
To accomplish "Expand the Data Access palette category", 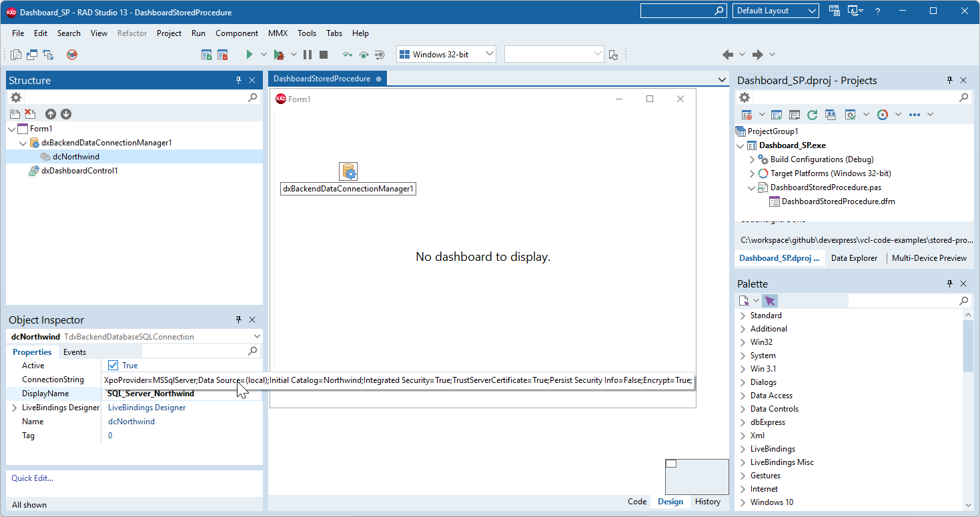I will pos(743,396).
